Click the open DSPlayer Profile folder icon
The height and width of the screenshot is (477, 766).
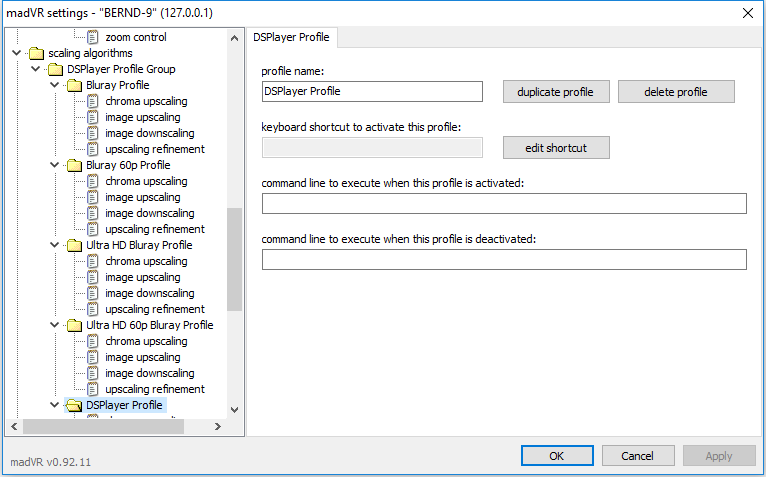point(74,405)
